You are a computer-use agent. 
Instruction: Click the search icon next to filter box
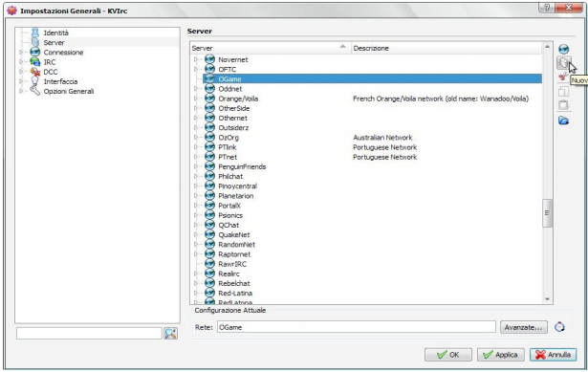tap(170, 333)
